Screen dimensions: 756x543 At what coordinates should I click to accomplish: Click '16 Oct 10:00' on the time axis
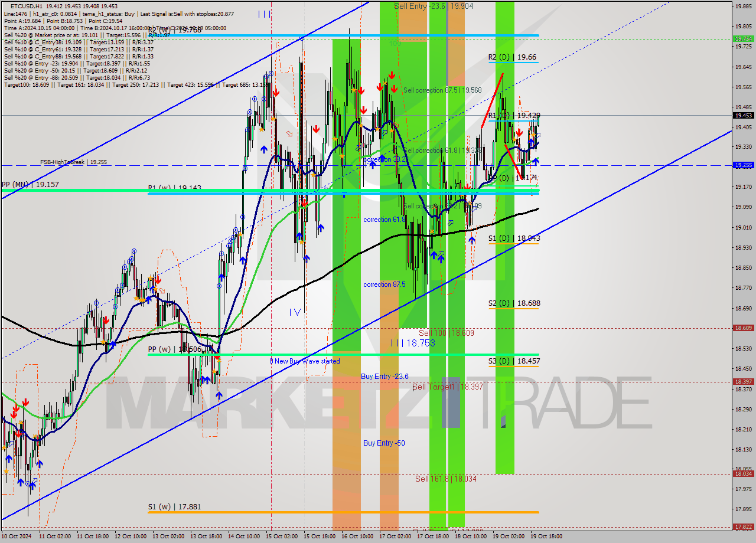358,537
